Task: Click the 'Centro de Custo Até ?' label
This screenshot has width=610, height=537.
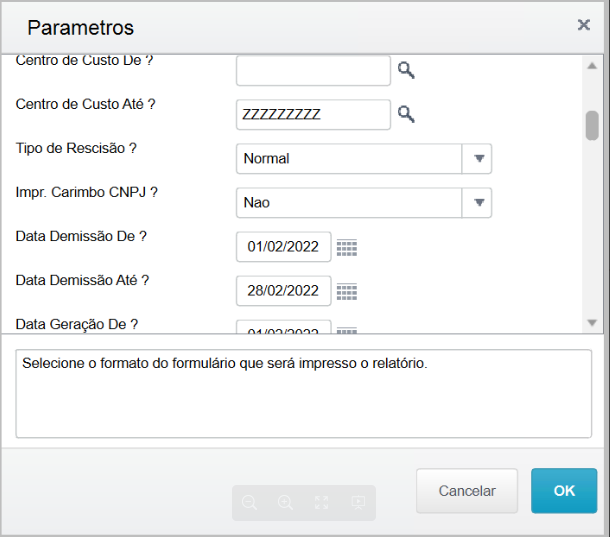Action: pyautogui.click(x=85, y=104)
